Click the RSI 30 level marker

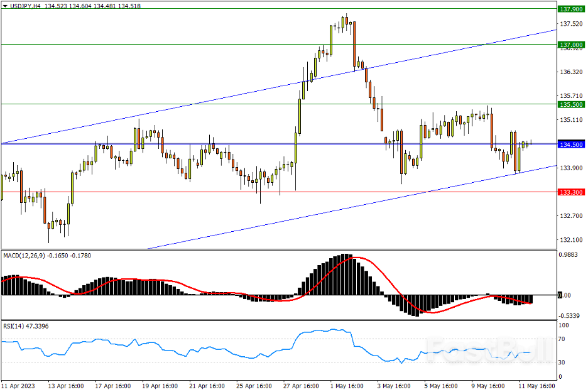563,363
